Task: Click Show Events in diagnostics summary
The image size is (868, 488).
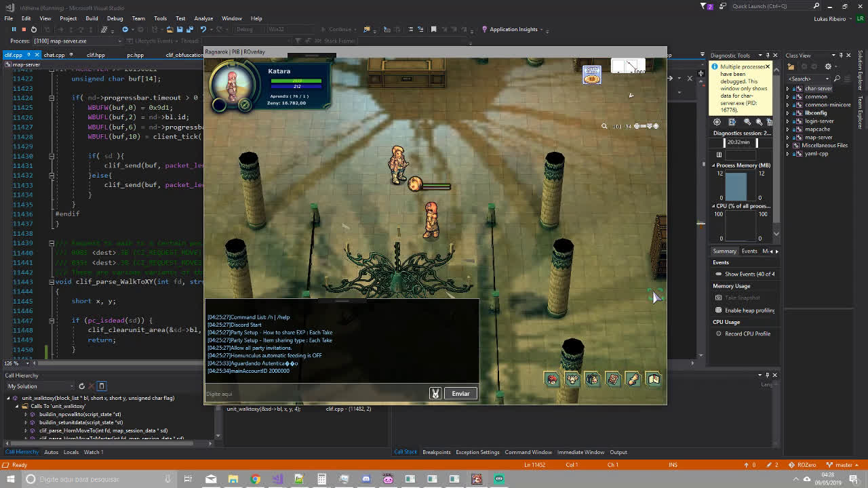Action: click(x=749, y=274)
